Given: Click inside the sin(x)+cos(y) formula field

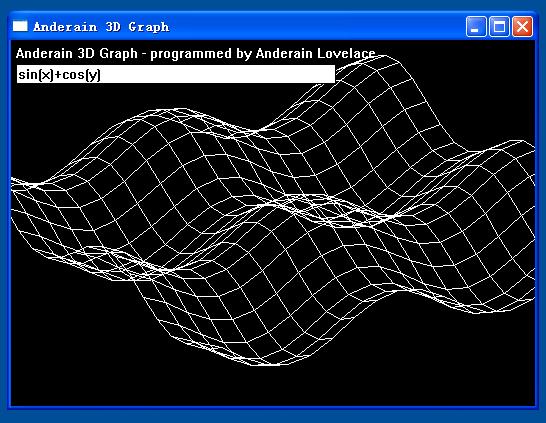Looking at the screenshot, I should coord(176,74).
